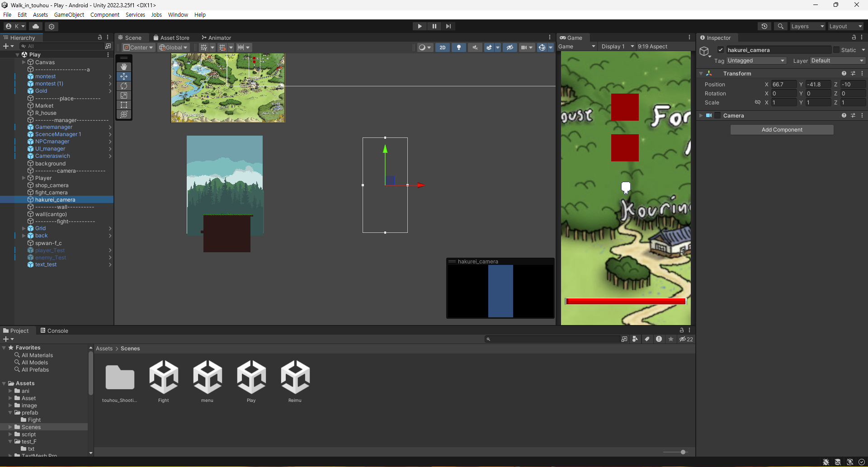
Task: Open the Component menu
Action: pyautogui.click(x=105, y=14)
